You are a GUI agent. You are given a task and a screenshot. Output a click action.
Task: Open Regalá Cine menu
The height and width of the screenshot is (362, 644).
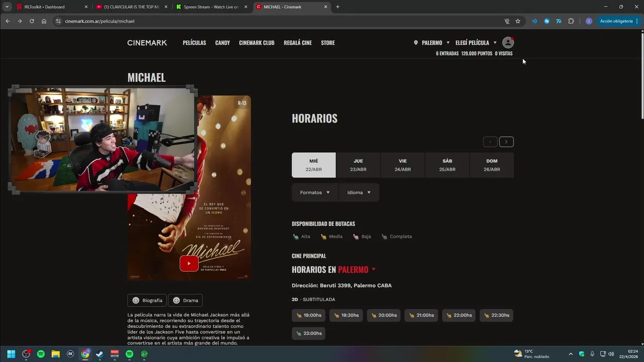(298, 43)
